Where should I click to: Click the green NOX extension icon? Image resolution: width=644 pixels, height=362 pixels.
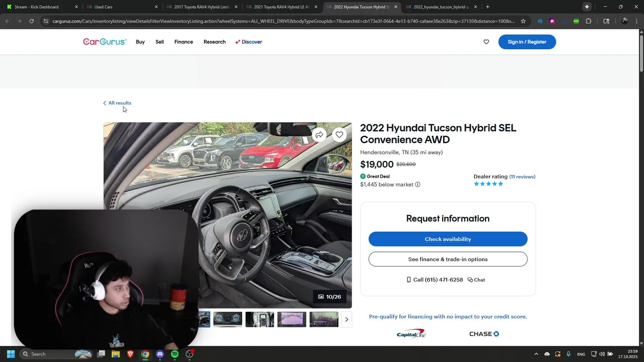click(576, 21)
